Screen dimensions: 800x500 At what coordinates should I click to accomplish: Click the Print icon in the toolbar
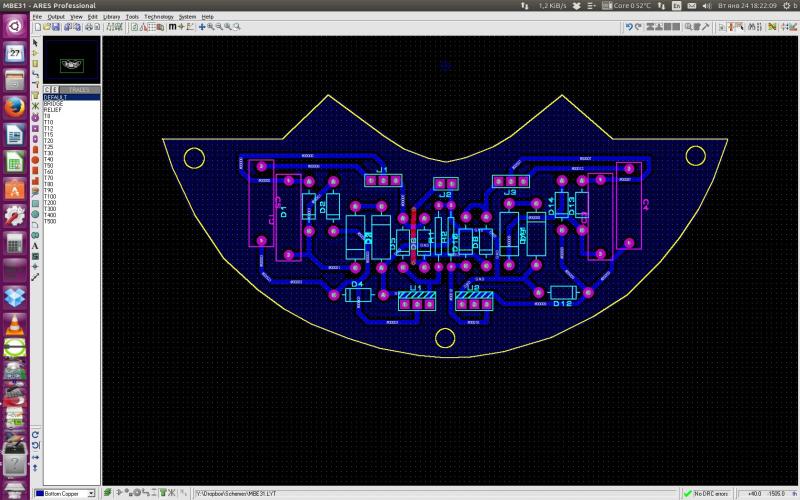click(x=89, y=27)
